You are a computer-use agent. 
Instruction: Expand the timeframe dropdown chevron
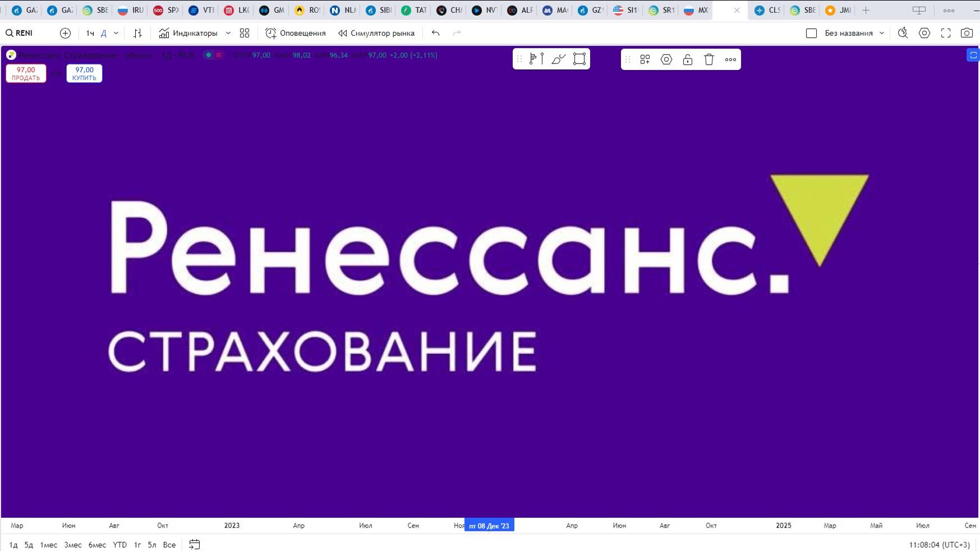116,33
